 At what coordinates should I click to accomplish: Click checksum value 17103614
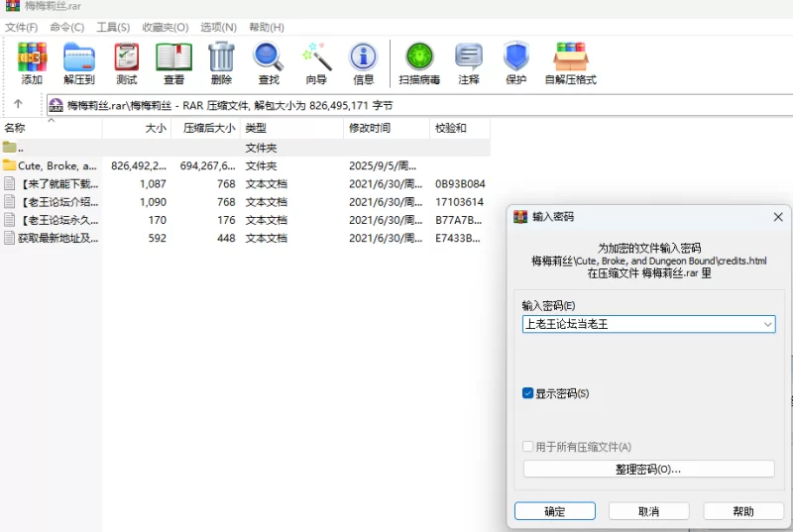(x=460, y=202)
